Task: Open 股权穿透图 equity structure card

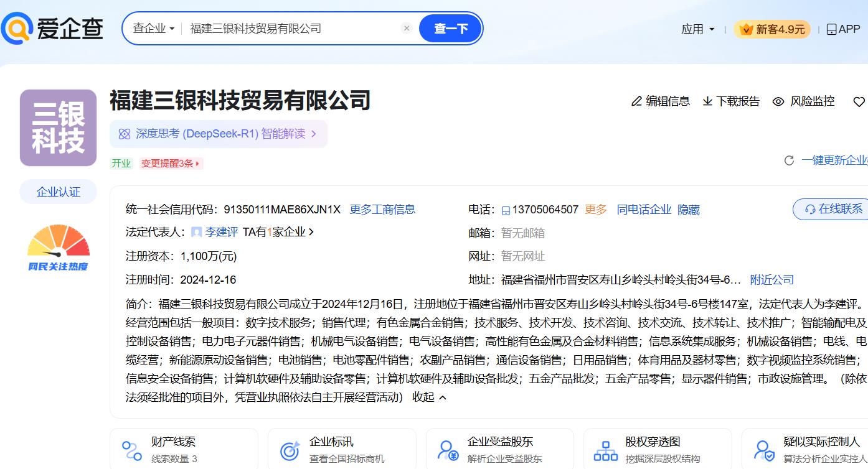Action: click(657, 449)
